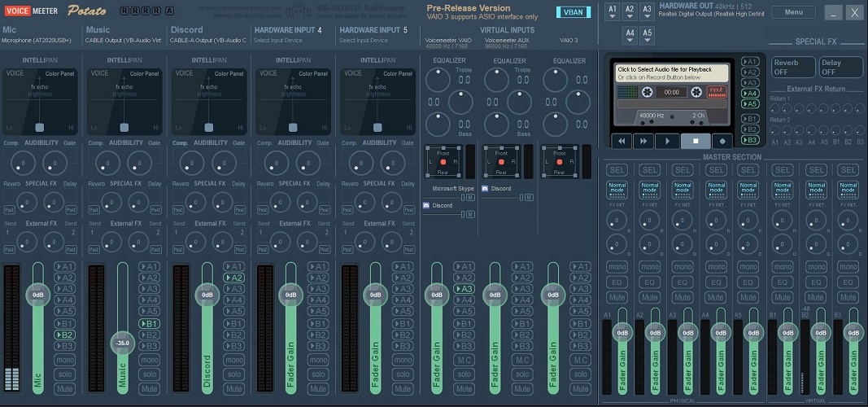Switch Hardware Input 5 IntelliPan to VOICE
This screenshot has width=868, height=407.
point(353,73)
